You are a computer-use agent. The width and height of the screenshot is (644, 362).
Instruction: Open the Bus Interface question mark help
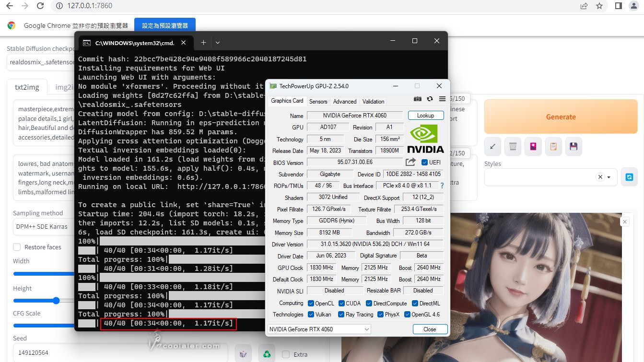pos(442,186)
